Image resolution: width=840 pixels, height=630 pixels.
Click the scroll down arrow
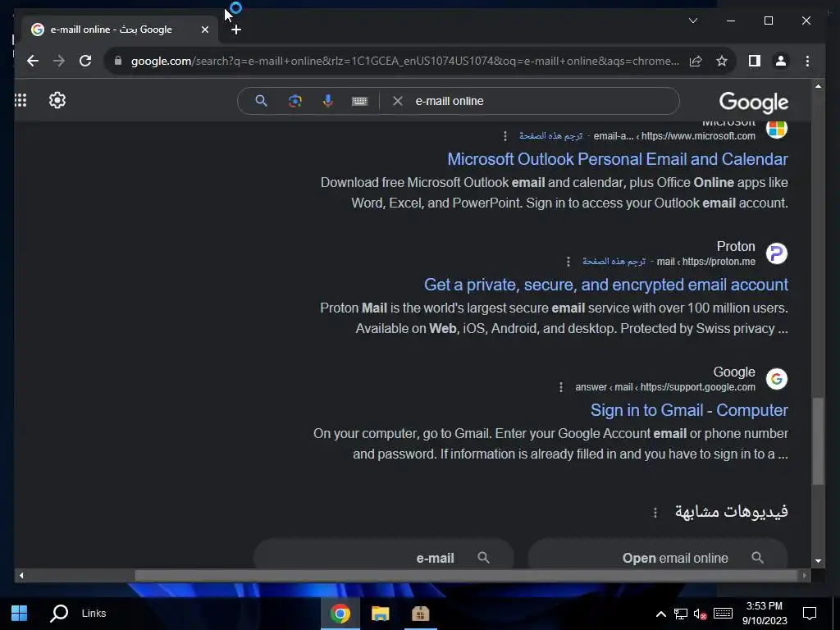818,561
